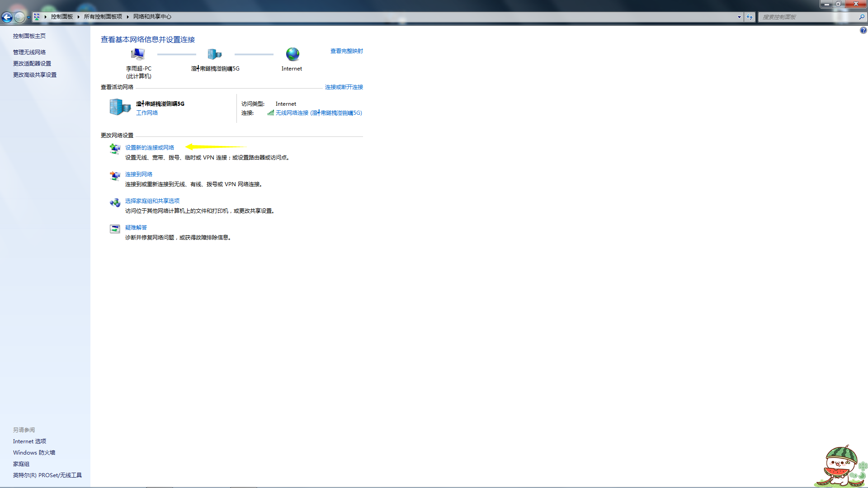Click the control panel icon in address bar

(x=37, y=17)
